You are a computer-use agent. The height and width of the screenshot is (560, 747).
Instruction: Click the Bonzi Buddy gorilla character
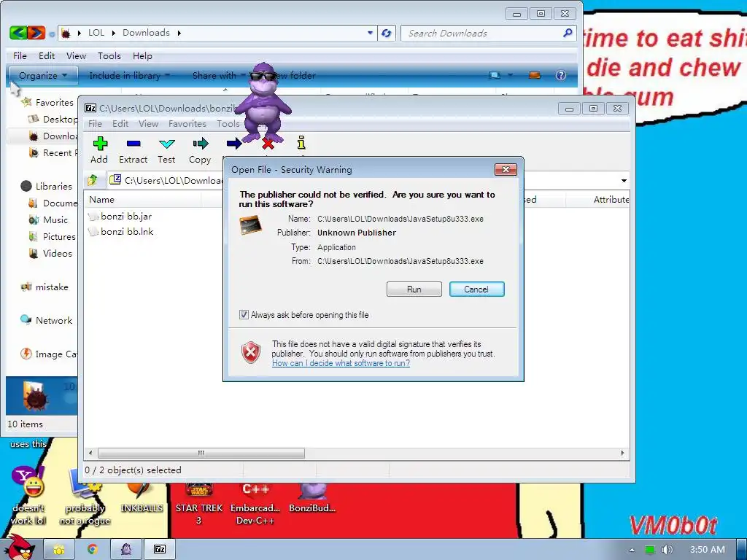click(x=263, y=102)
